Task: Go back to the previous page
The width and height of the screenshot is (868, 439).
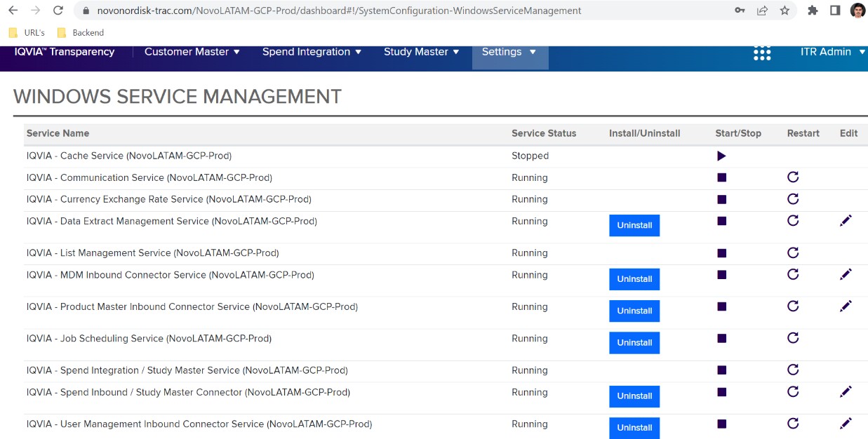Action: tap(13, 11)
